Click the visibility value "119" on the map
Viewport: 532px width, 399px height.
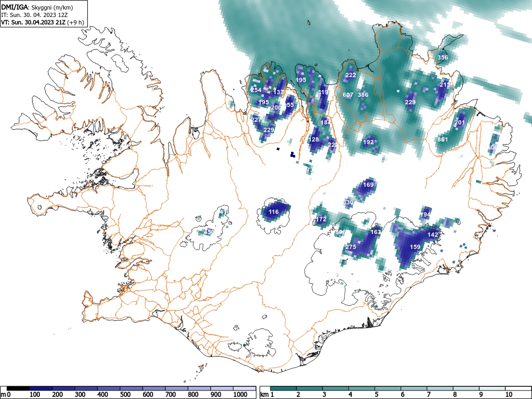coord(323,92)
